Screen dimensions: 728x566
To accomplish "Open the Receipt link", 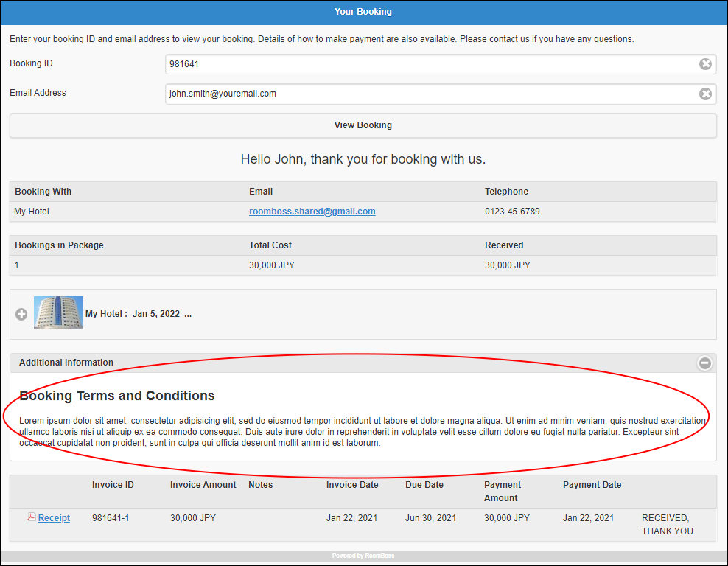I will (54, 518).
